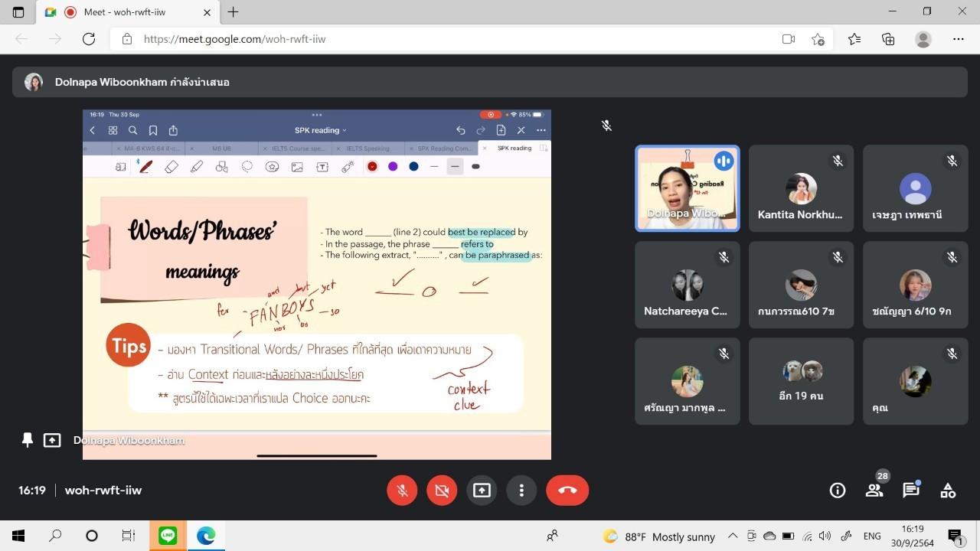Choose the thickest pen stroke width
Screen dimensions: 980x551
pos(475,166)
